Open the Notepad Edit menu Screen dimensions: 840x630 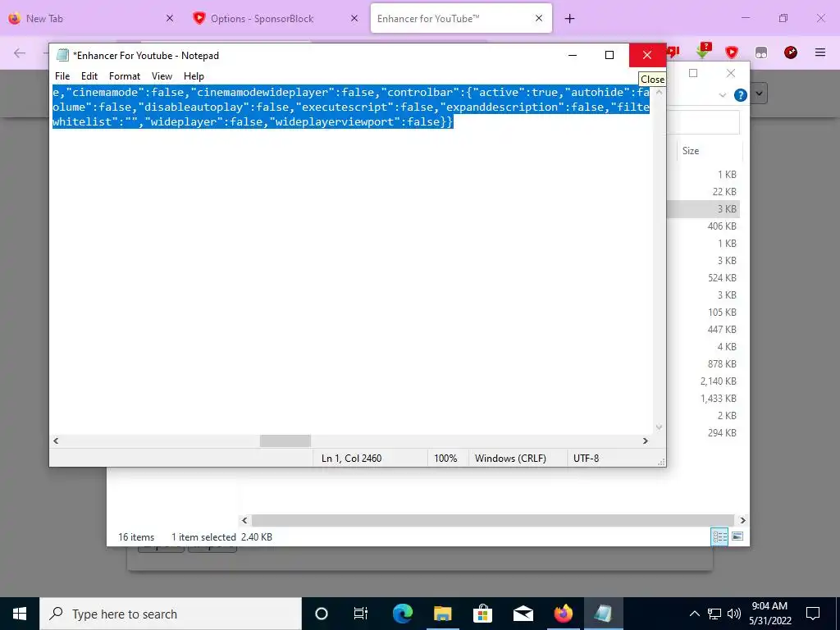[89, 76]
